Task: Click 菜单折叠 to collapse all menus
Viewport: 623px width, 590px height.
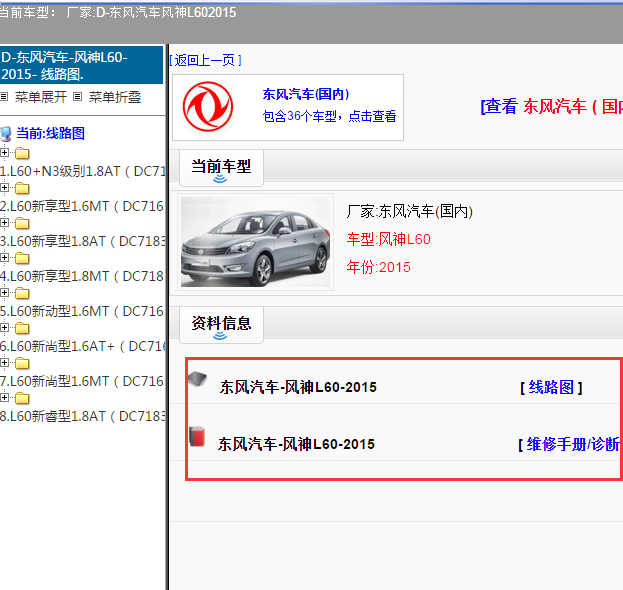Action: (x=115, y=97)
